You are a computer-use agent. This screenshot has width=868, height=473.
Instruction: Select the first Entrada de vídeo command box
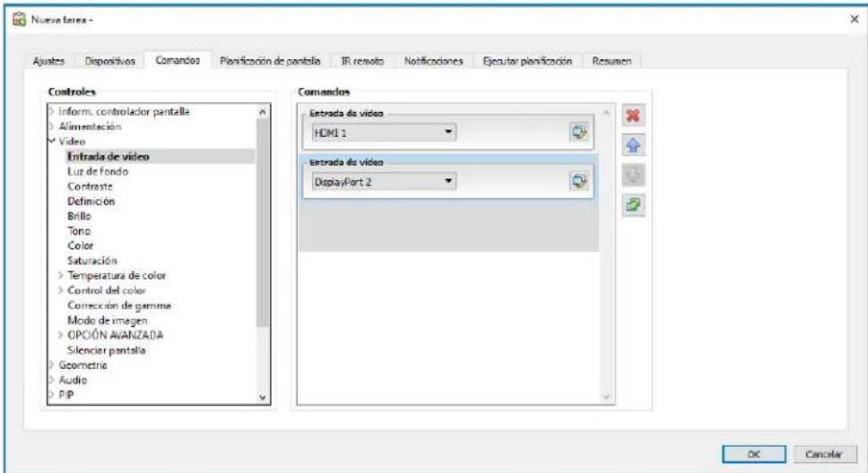(447, 129)
